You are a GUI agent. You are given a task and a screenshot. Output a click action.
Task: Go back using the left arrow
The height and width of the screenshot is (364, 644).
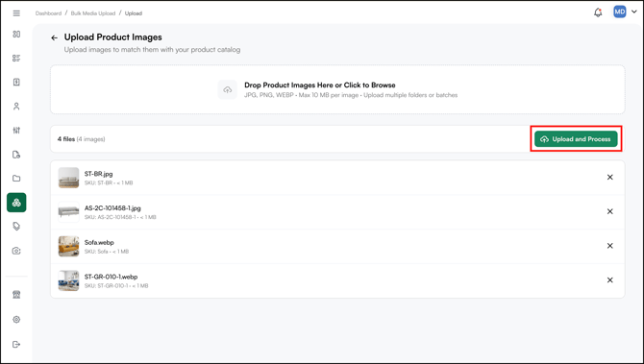54,37
